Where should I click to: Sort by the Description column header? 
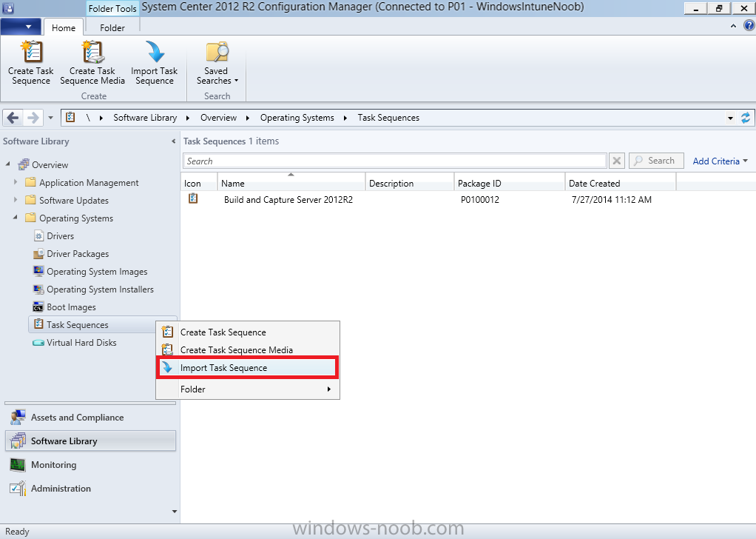410,183
